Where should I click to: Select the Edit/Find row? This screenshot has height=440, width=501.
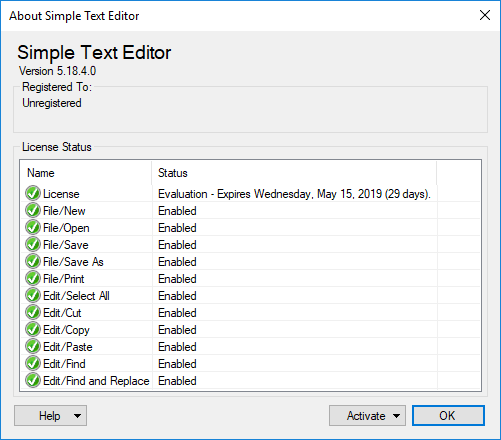coord(250,364)
